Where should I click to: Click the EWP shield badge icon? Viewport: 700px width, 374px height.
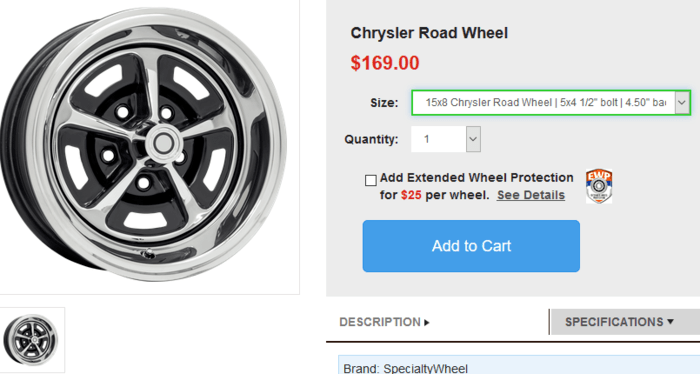click(599, 186)
